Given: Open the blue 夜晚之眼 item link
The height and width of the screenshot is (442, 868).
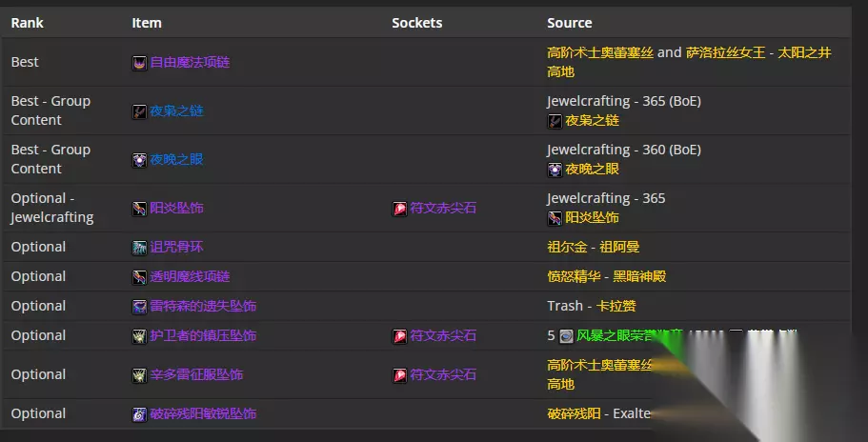Looking at the screenshot, I should pyautogui.click(x=176, y=159).
